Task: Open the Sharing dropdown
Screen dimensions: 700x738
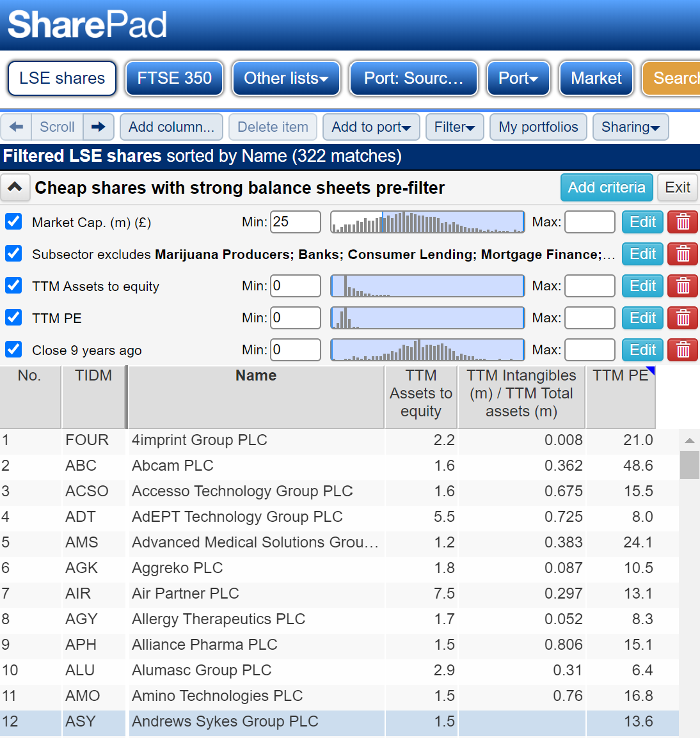Action: [x=630, y=127]
